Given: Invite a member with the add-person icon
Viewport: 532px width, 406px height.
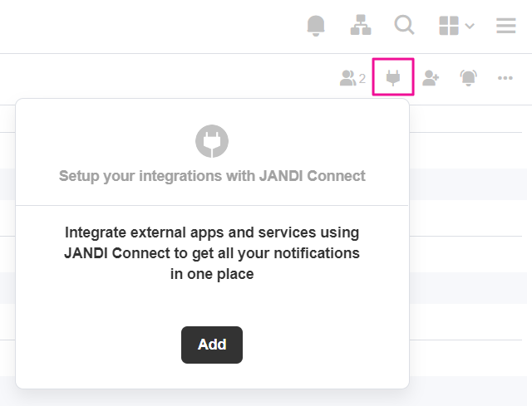Looking at the screenshot, I should 431,78.
